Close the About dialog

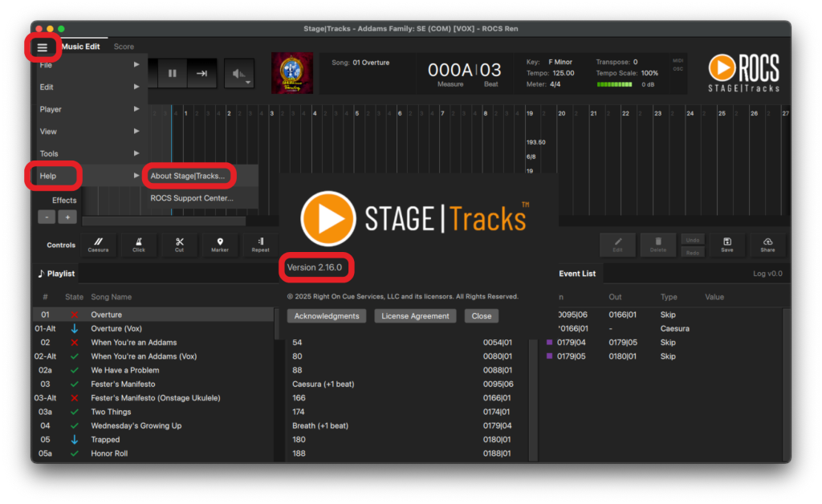pos(482,316)
